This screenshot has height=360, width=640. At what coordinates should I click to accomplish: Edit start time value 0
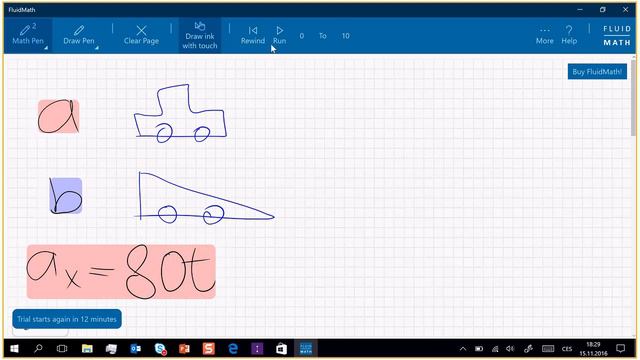coord(302,36)
